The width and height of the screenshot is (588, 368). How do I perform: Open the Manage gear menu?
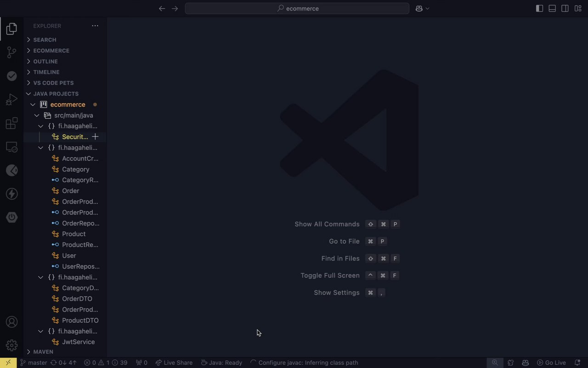[x=11, y=345]
